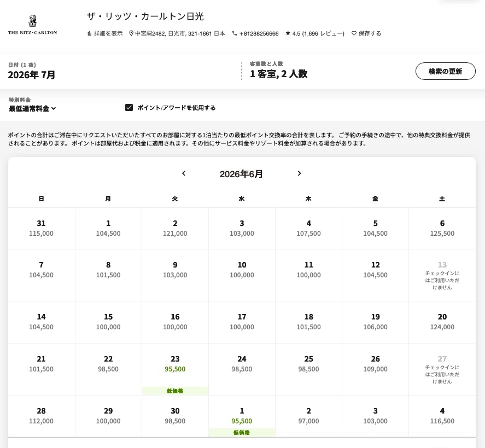The height and width of the screenshot is (448, 485).
Task: Click the 検索の更新 button
Action: (x=446, y=71)
